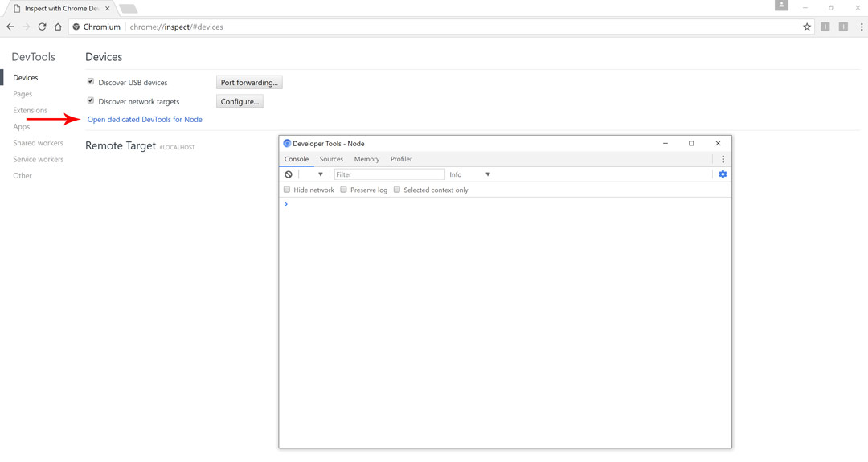
Task: Select Service workers in the sidebar
Action: [x=39, y=159]
